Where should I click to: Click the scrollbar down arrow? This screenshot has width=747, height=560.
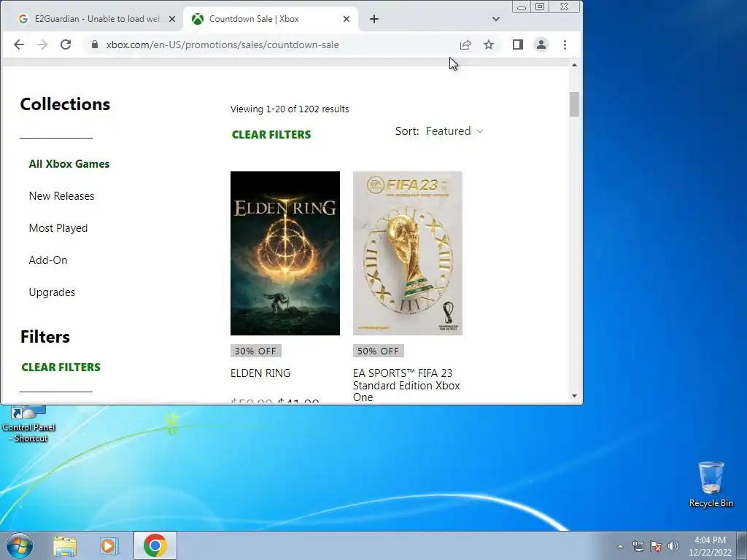tap(574, 396)
